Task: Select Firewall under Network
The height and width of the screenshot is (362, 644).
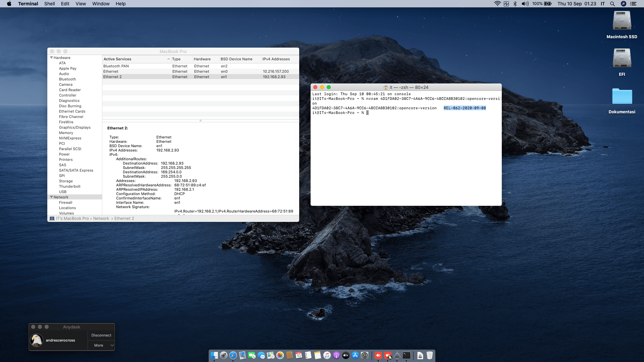Action: [66, 202]
